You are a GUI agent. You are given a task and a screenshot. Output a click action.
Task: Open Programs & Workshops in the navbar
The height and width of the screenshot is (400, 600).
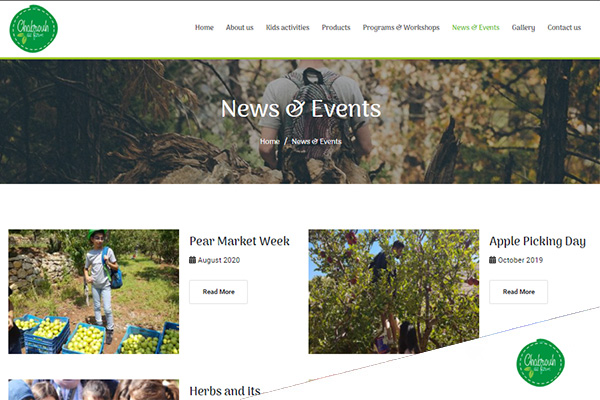(401, 28)
